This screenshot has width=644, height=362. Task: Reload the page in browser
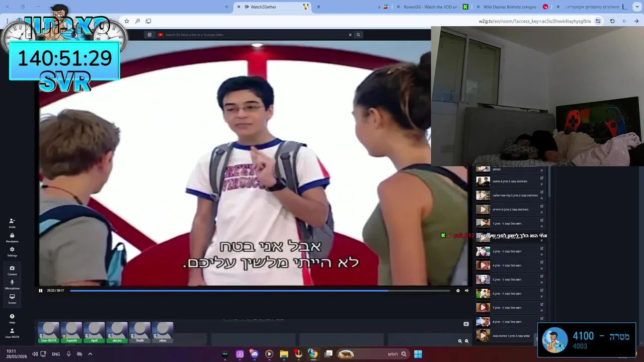point(612,21)
